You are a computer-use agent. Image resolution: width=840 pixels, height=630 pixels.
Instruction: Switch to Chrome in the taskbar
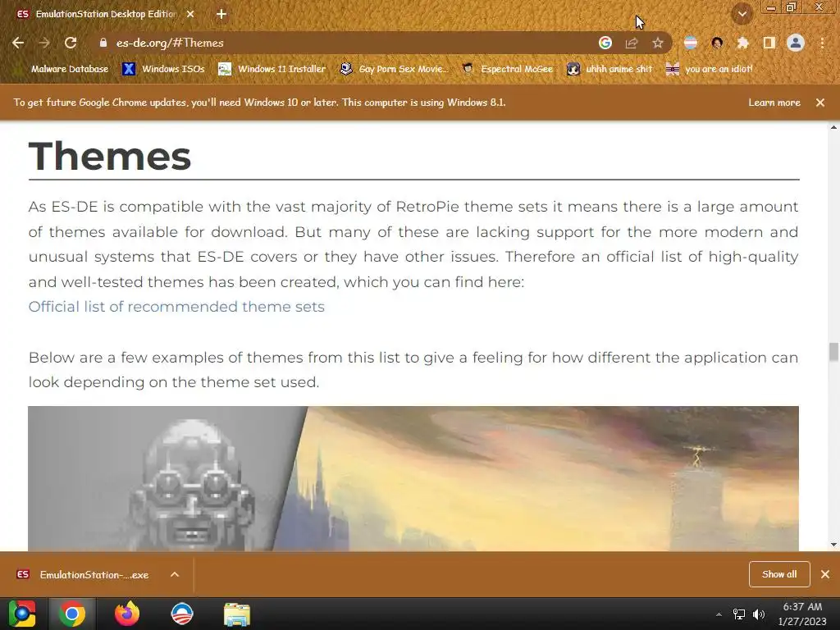(72, 614)
